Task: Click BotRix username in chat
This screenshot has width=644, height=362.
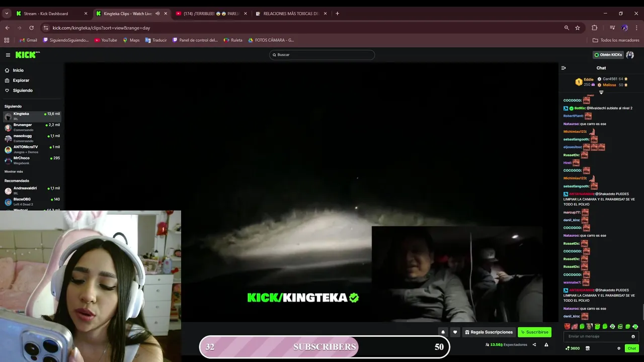Action: (580, 108)
